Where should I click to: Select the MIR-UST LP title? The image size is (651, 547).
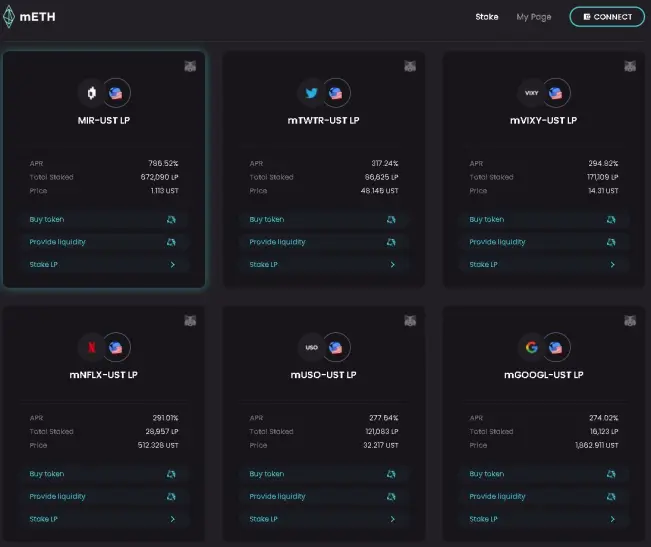pyautogui.click(x=104, y=120)
